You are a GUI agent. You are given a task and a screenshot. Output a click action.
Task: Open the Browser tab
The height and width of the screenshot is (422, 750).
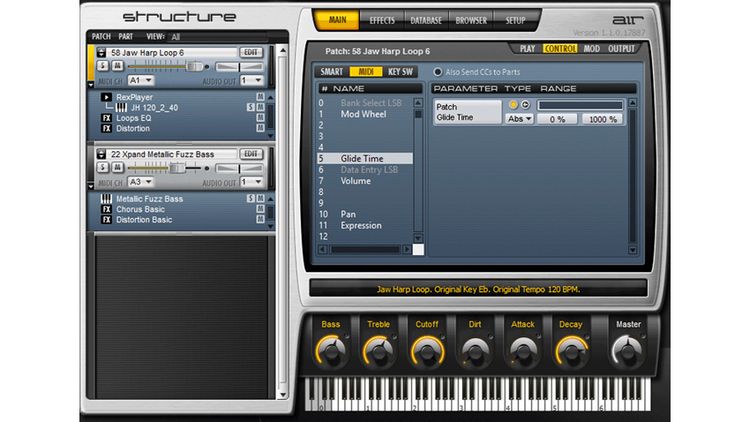click(471, 21)
